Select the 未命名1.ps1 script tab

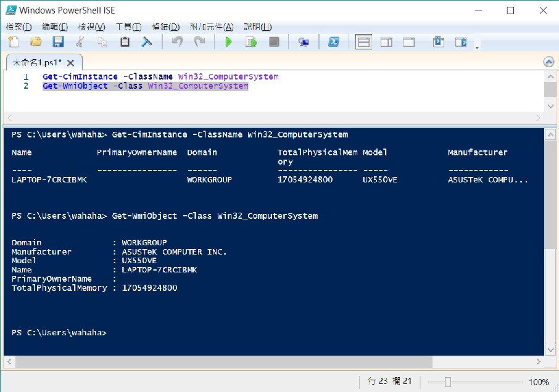coord(37,63)
